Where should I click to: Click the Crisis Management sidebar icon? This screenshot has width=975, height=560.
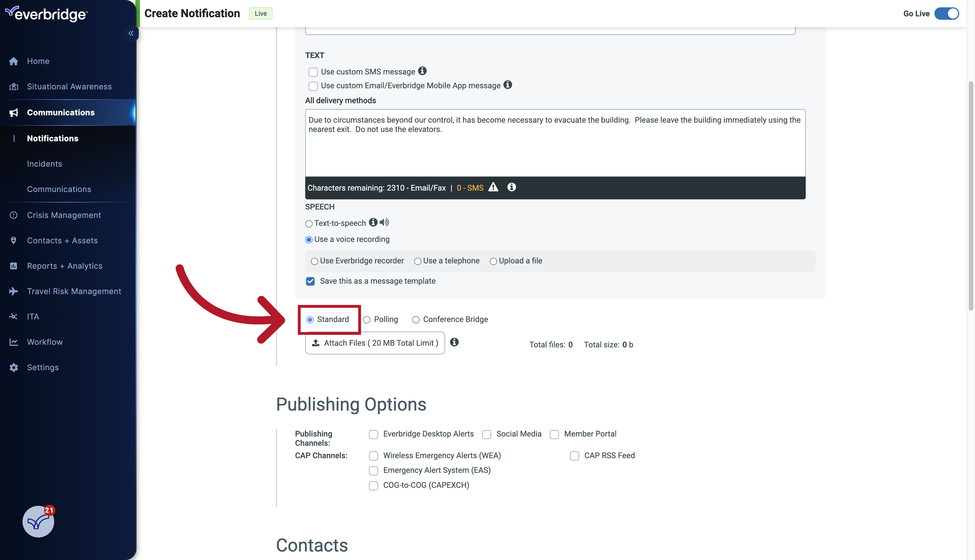pyautogui.click(x=14, y=215)
